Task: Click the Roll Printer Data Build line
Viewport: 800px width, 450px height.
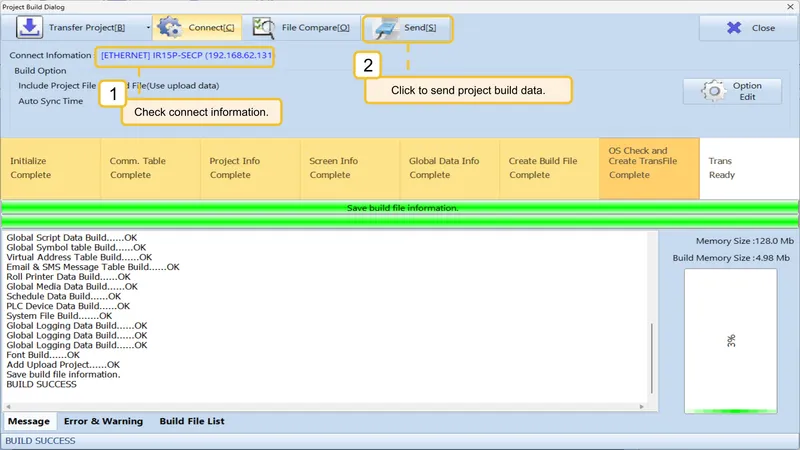Action: click(x=68, y=277)
